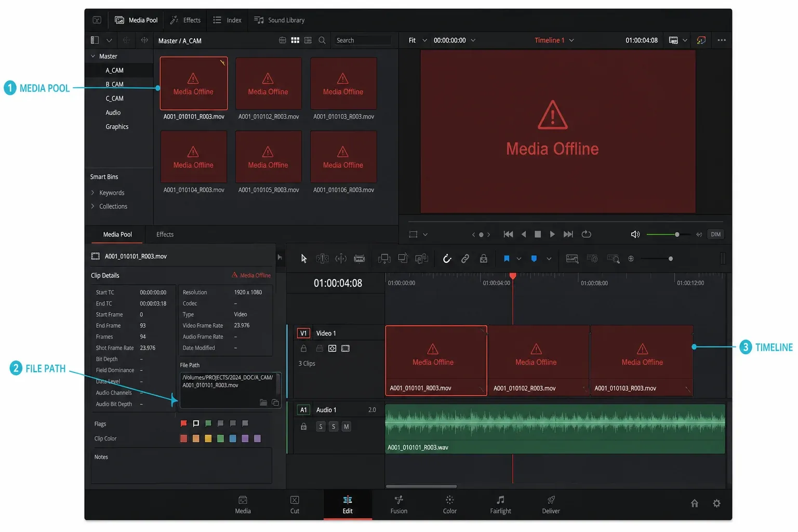Add a blue Marker on timeline

534,258
